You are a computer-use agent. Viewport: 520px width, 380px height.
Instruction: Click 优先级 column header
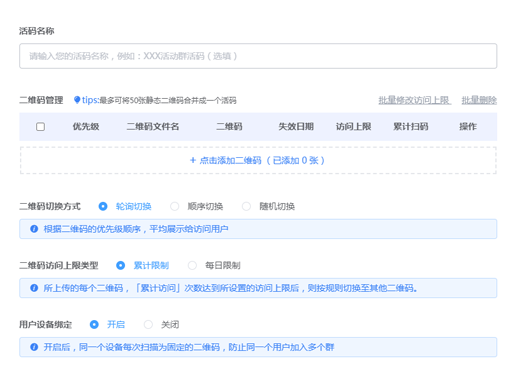(86, 127)
